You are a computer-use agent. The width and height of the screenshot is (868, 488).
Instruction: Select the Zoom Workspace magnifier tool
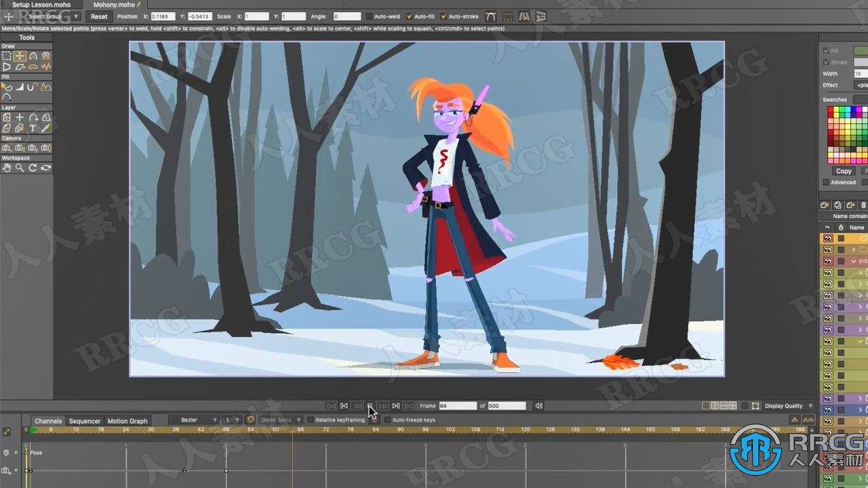[x=20, y=167]
